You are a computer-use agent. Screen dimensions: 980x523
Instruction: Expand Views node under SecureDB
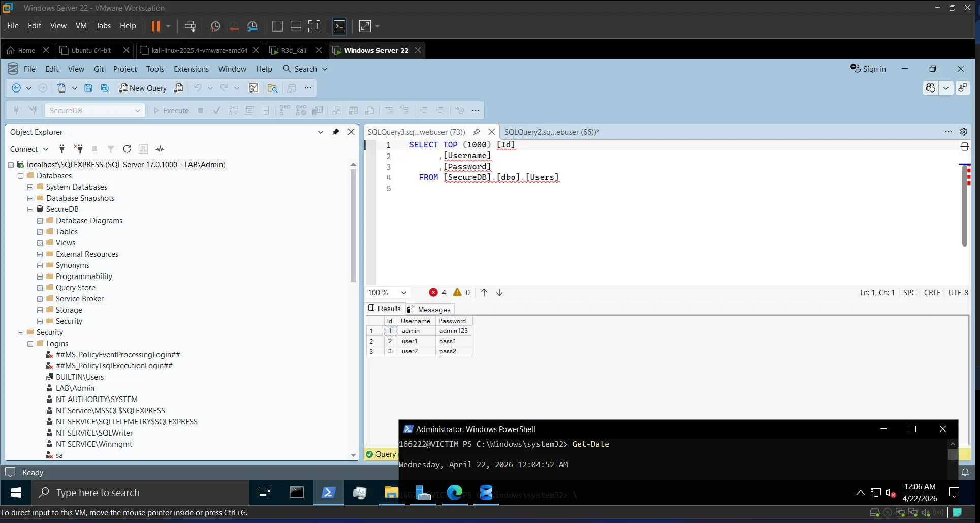pos(40,243)
